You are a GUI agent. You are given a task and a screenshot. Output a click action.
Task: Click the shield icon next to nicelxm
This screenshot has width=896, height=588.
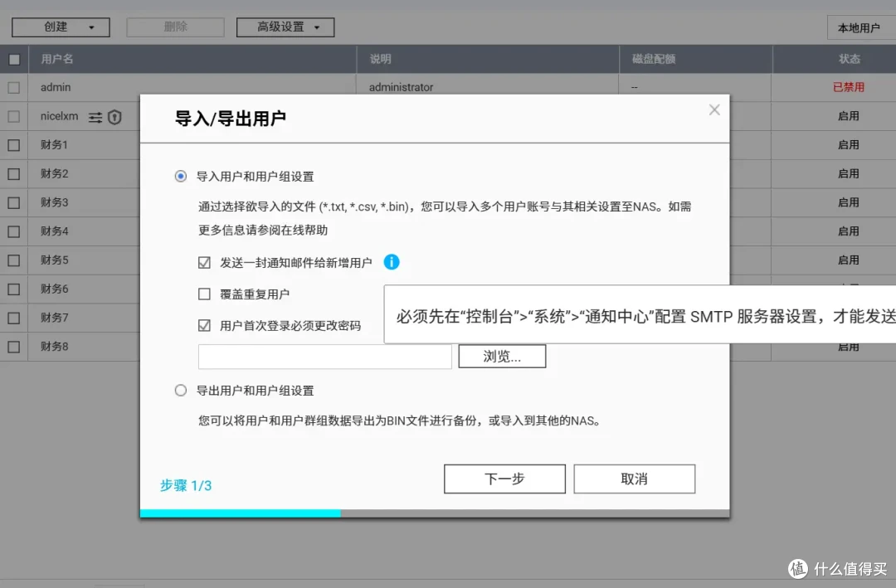pos(114,117)
